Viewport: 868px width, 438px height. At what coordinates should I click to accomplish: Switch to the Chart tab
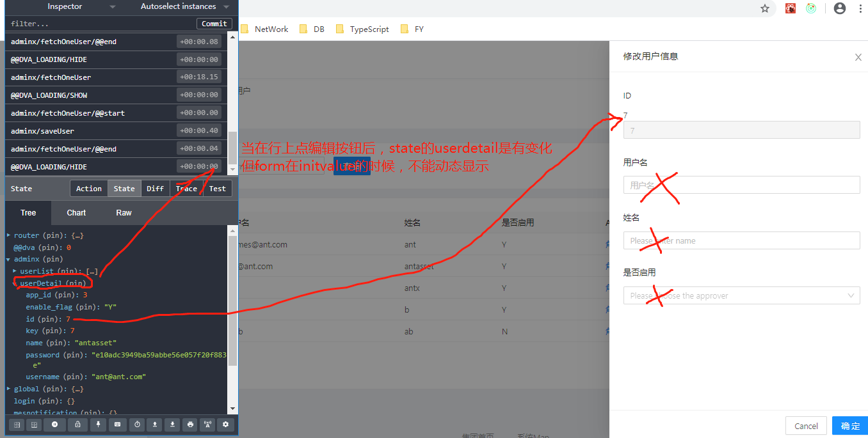click(76, 212)
